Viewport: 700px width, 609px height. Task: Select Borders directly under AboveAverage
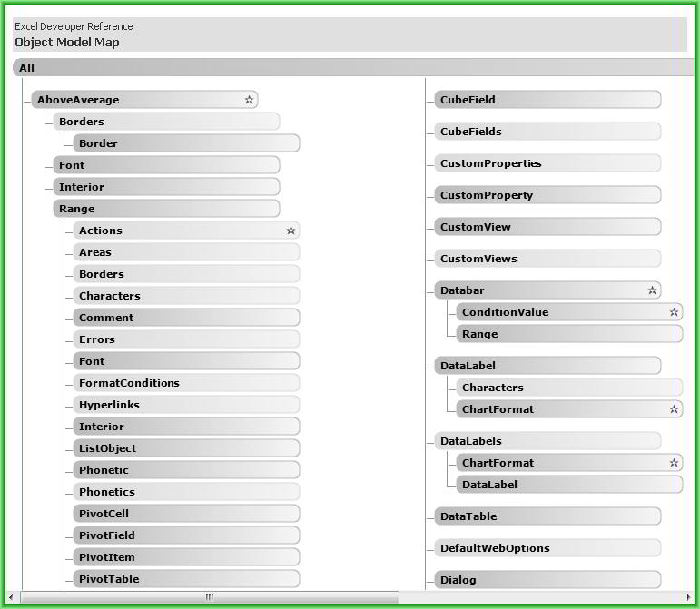[x=166, y=122]
